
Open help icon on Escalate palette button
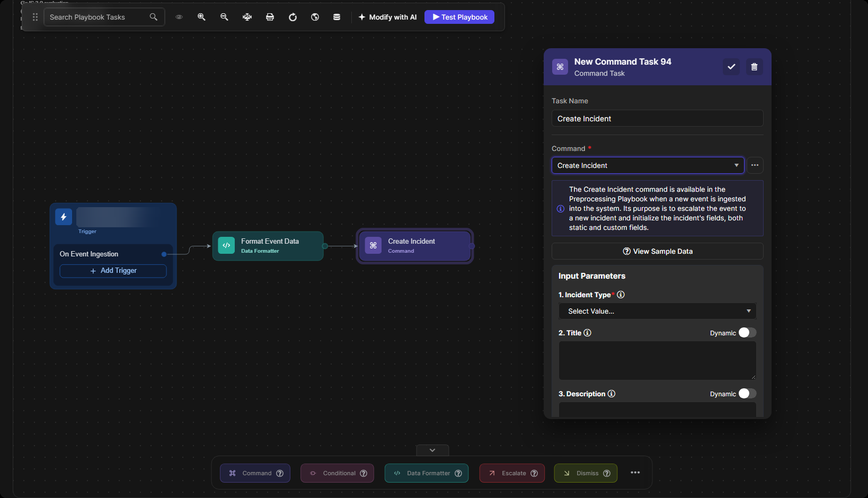point(534,473)
